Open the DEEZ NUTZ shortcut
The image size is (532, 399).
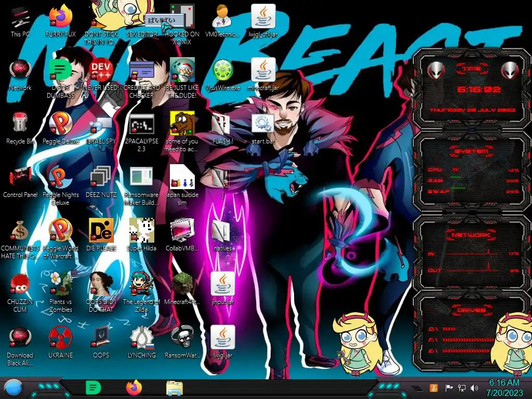[x=101, y=182]
